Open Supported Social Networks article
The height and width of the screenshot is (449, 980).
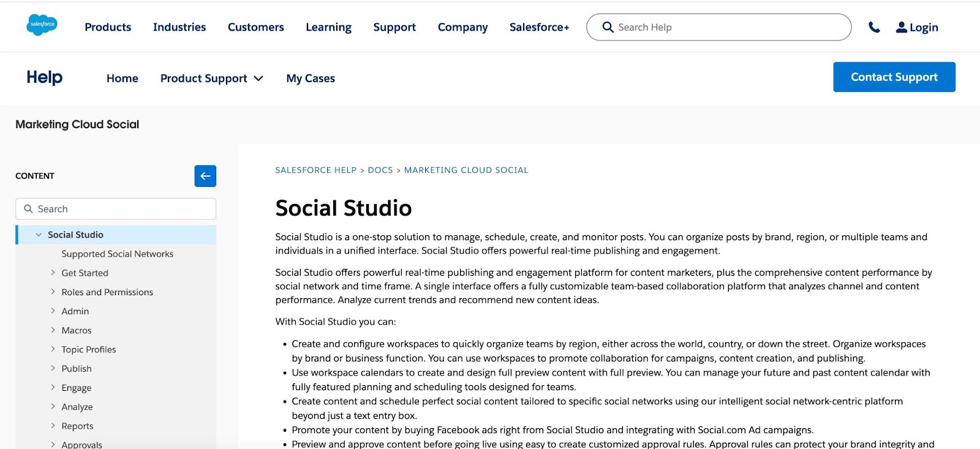pos(117,254)
